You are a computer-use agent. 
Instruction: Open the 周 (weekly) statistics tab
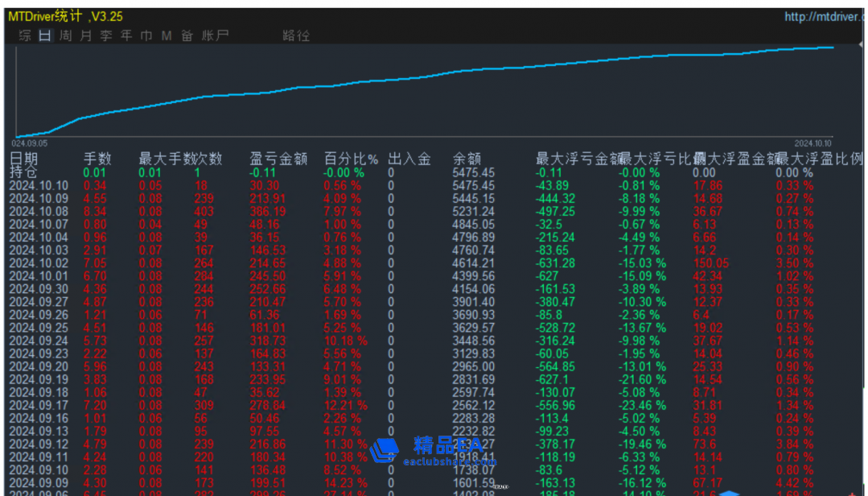pyautogui.click(x=65, y=35)
